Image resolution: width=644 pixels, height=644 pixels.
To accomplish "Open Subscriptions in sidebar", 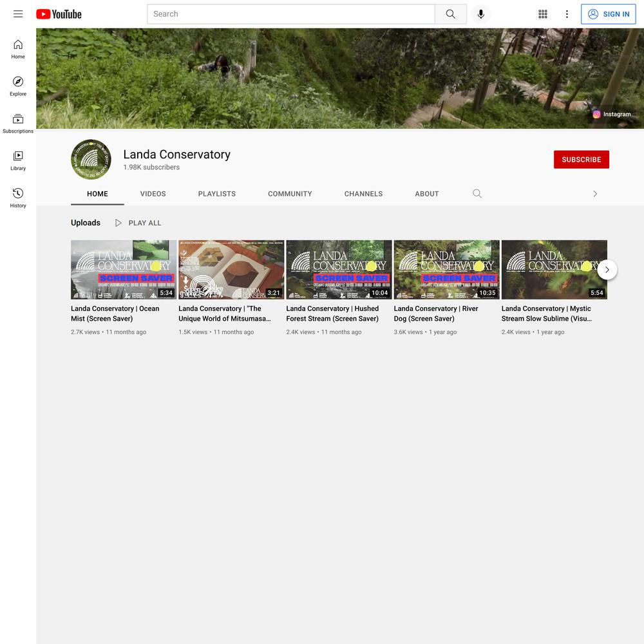I will point(18,124).
